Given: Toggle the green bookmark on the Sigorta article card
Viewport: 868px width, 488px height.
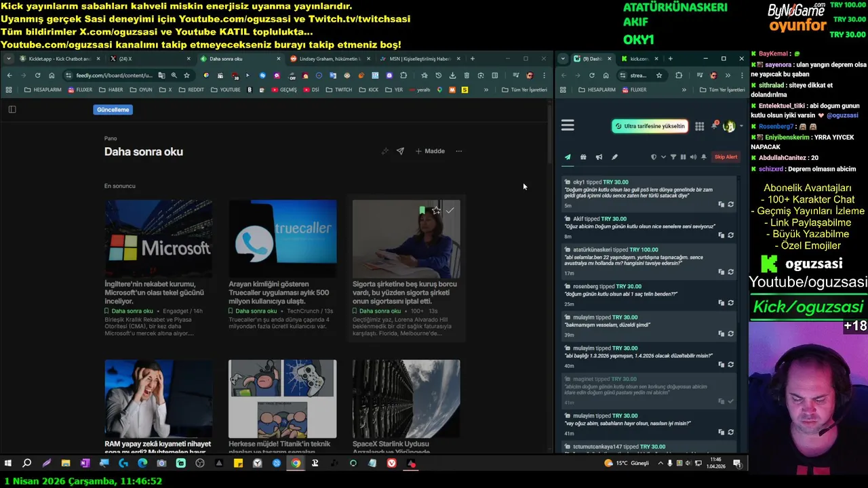Looking at the screenshot, I should click(x=422, y=211).
